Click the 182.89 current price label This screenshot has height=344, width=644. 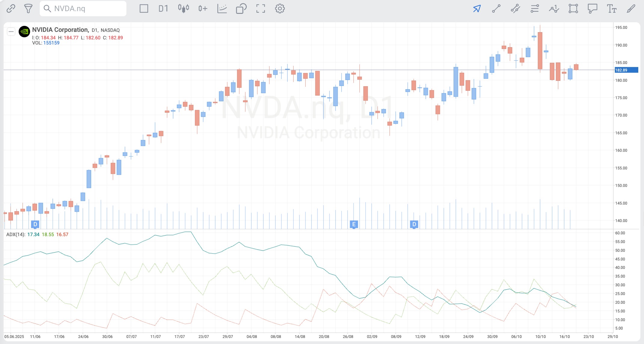(x=626, y=70)
